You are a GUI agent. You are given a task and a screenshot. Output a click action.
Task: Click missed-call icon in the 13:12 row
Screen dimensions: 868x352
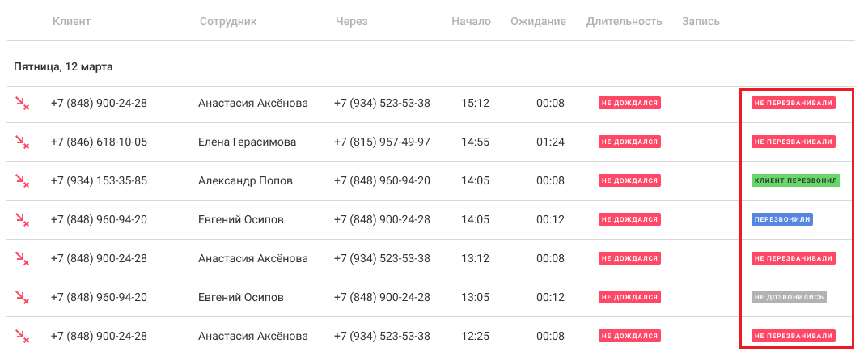pos(22,259)
